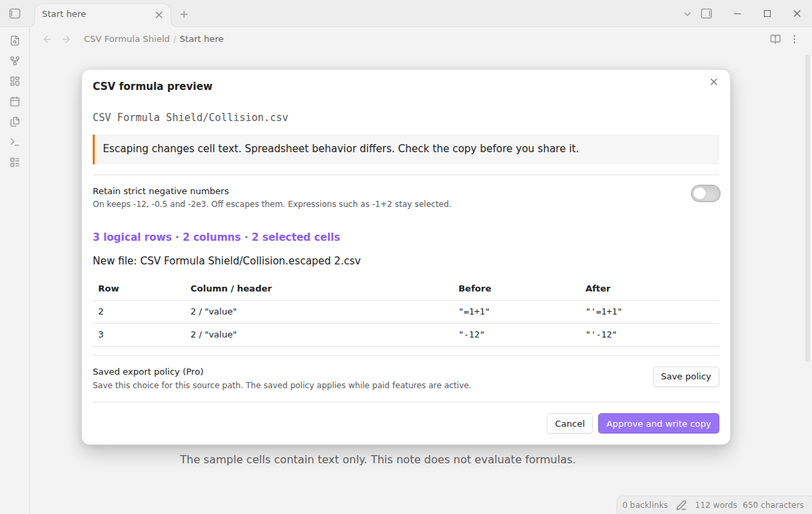Click row number 3 cell

[101, 335]
